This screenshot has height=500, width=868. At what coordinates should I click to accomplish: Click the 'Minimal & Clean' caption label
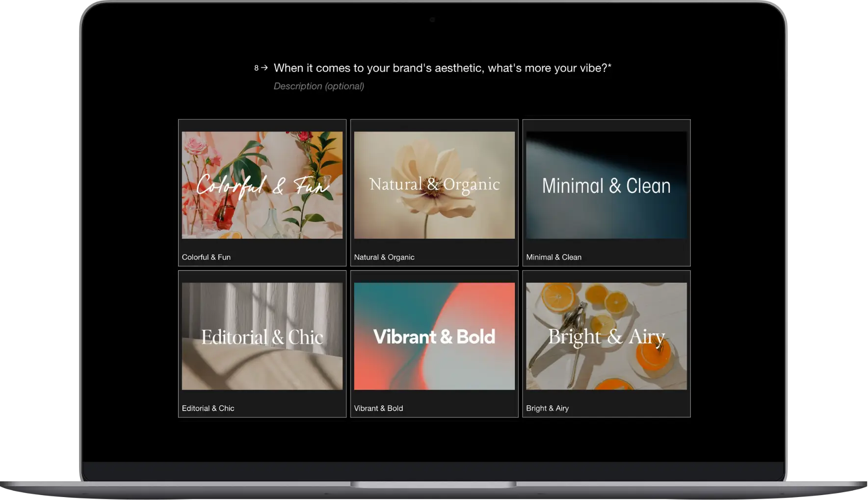click(553, 257)
